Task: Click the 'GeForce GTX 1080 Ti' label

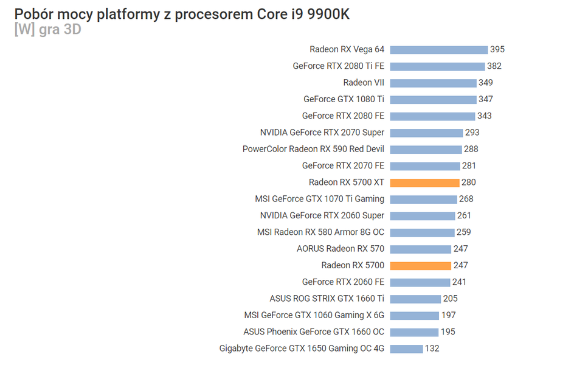Action: (344, 99)
